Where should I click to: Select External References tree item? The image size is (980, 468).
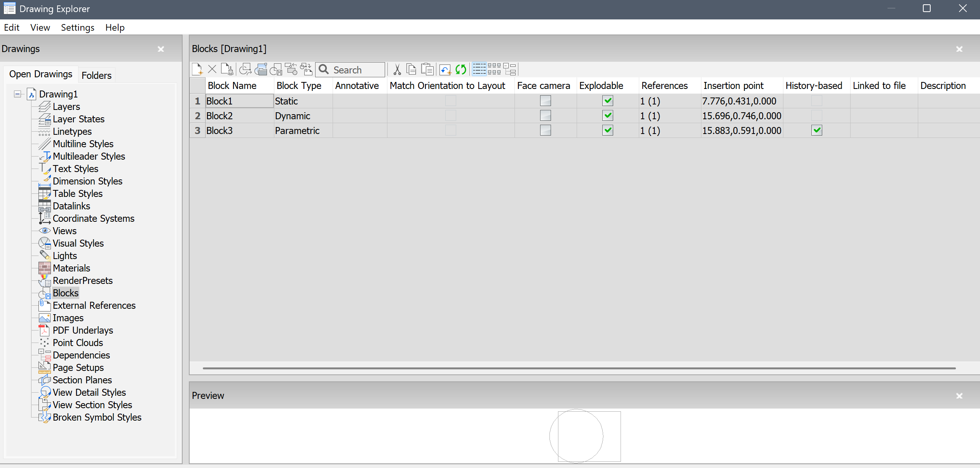click(94, 306)
